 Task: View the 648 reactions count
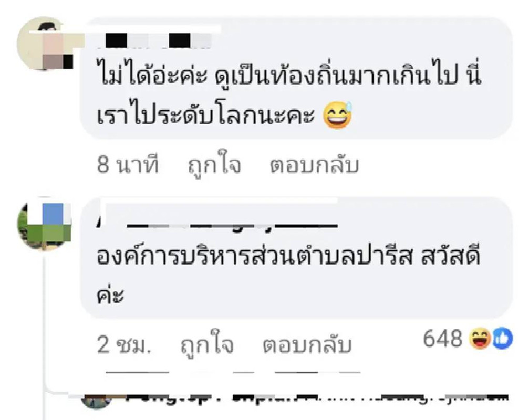click(x=443, y=339)
